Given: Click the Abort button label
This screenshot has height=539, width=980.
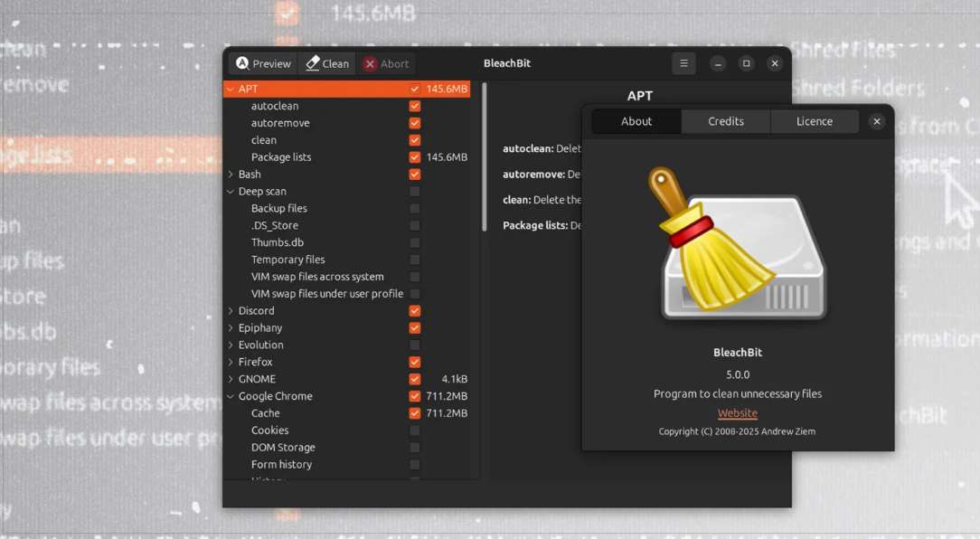Looking at the screenshot, I should click(x=394, y=64).
